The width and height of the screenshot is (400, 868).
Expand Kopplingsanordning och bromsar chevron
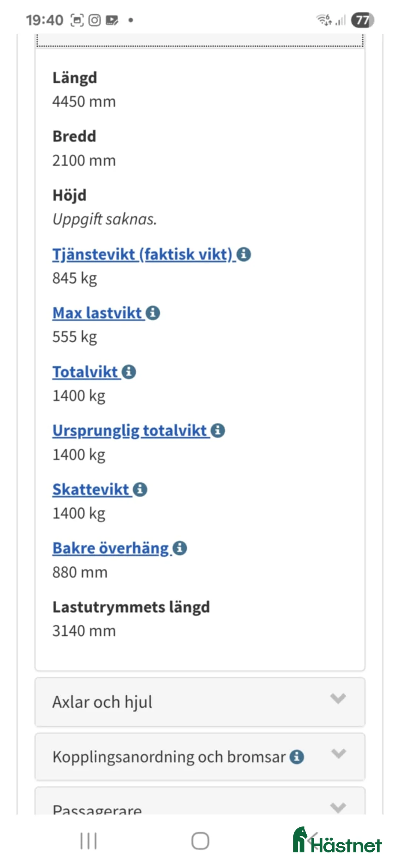click(338, 753)
